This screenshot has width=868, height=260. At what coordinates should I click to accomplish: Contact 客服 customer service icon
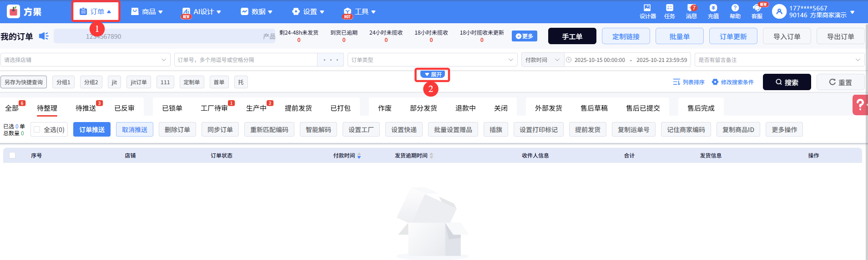coord(757,8)
